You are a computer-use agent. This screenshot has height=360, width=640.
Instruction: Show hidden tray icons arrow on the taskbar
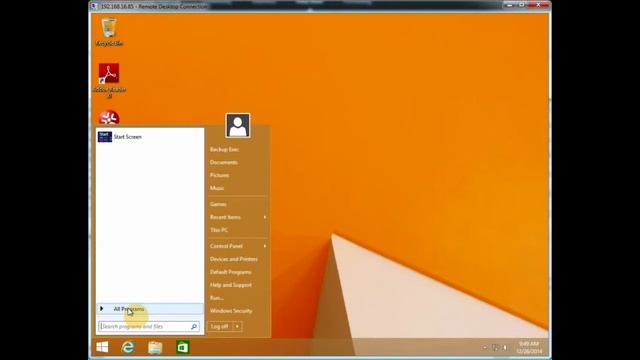coord(485,348)
